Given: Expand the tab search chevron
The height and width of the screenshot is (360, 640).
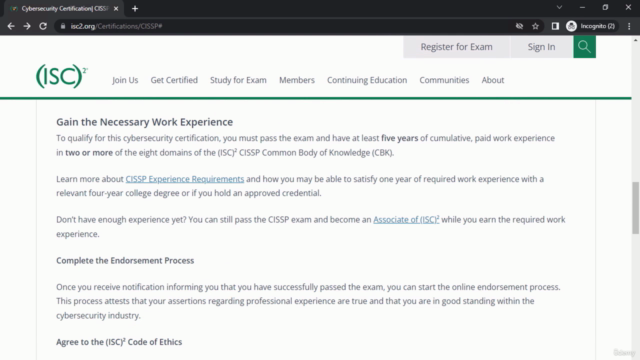Looking at the screenshot, I should 559,7.
